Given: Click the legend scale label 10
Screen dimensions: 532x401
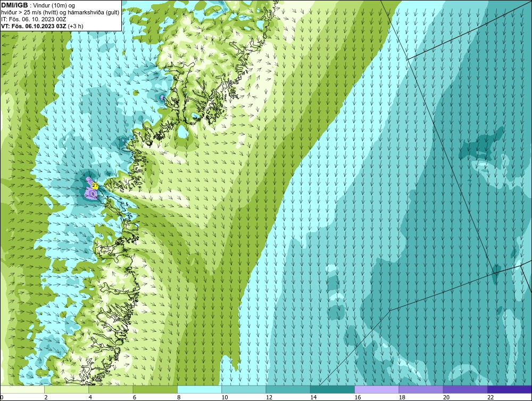Looking at the screenshot, I should [x=225, y=397].
